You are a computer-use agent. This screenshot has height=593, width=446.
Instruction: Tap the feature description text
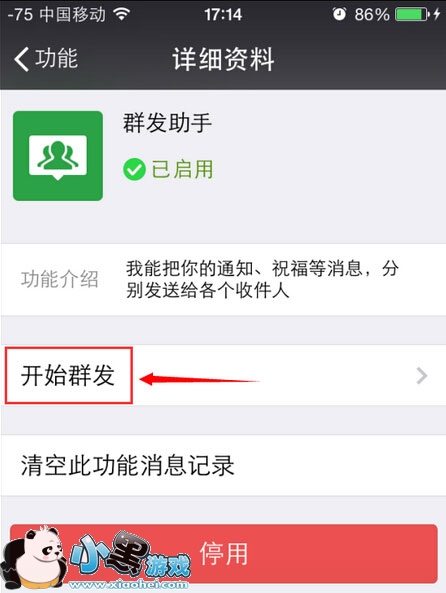point(262,279)
